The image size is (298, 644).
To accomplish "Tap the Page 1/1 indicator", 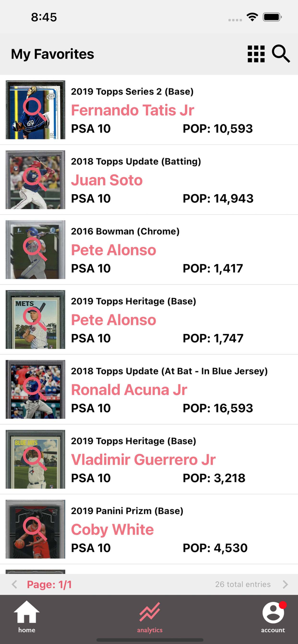I will point(49,584).
